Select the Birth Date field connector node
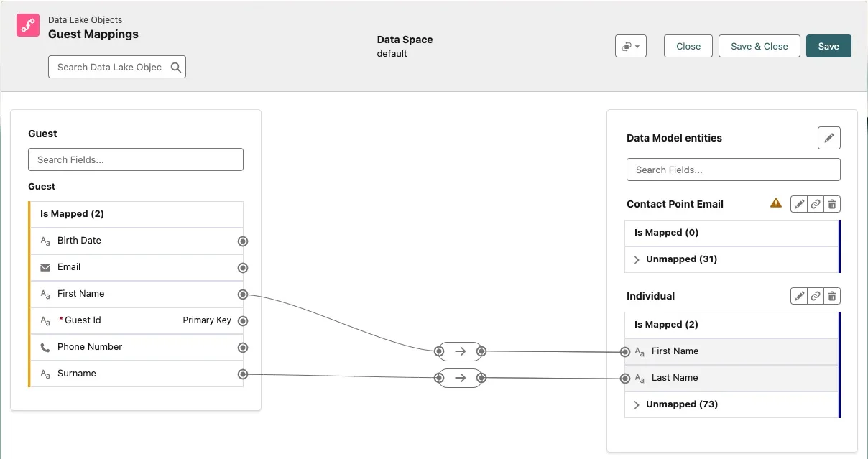The image size is (868, 459). [243, 241]
